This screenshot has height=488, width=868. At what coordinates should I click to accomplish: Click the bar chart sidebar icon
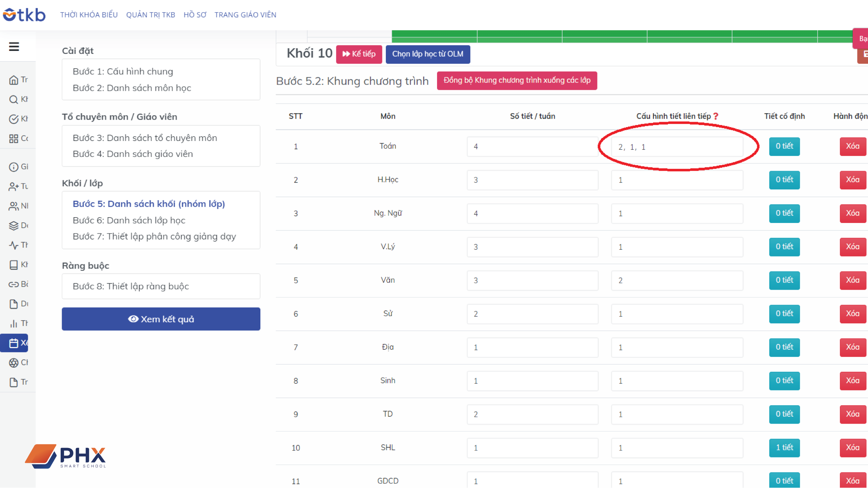pos(14,324)
